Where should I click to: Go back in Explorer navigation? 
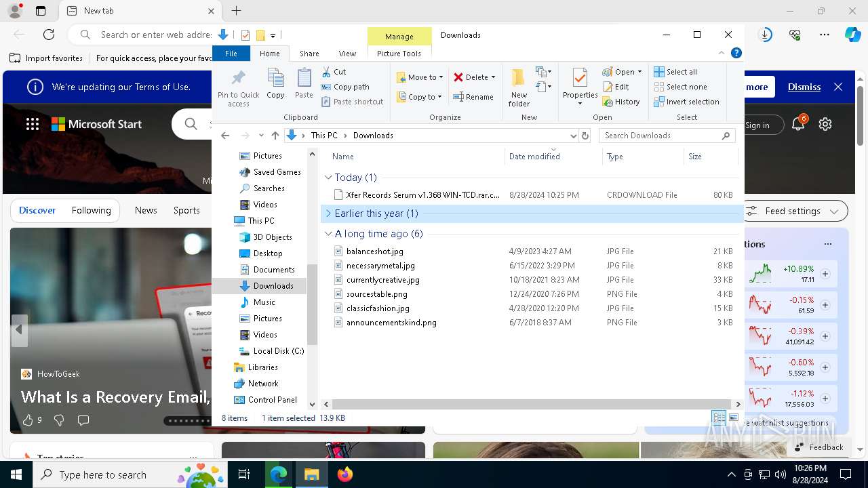point(225,136)
